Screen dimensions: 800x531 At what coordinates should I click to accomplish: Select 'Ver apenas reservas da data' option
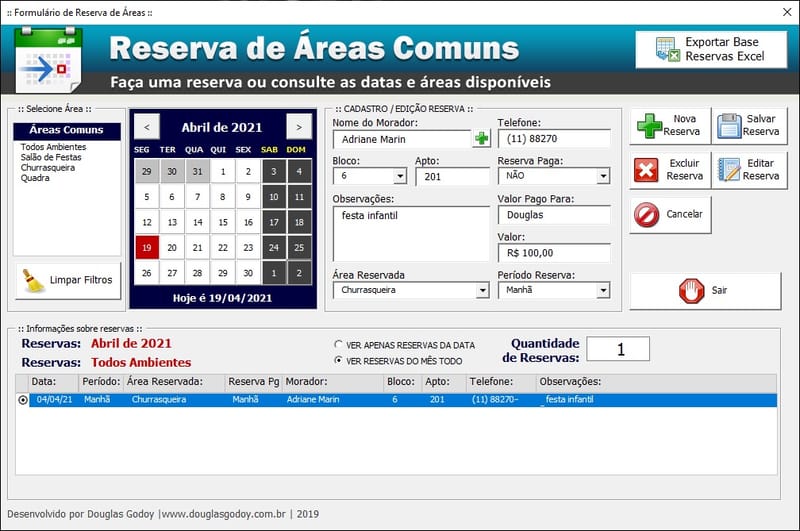339,345
